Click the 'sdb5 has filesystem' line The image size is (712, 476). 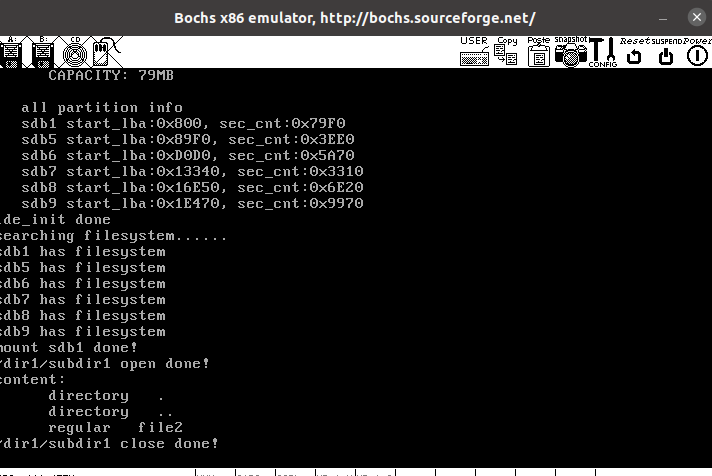pyautogui.click(x=83, y=268)
